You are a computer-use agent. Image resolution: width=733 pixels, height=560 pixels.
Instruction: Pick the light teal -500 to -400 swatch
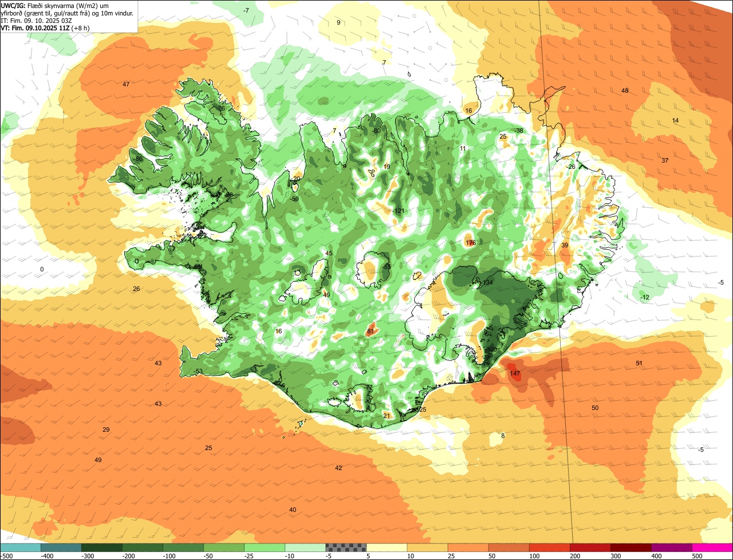21,548
